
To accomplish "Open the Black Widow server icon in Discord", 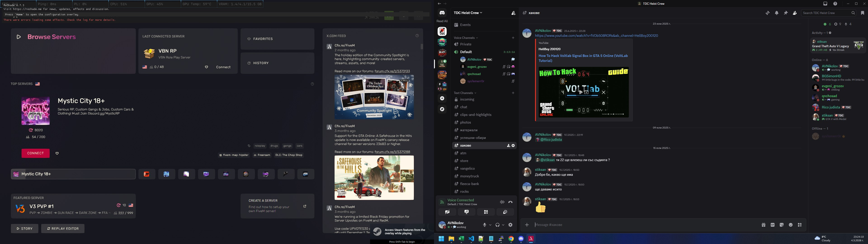I will pos(442,53).
